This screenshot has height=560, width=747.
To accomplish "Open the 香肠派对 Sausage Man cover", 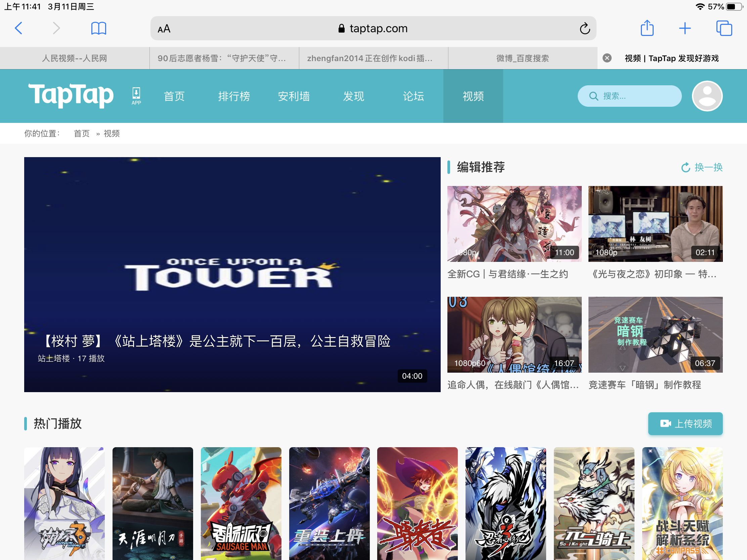I will (241, 504).
